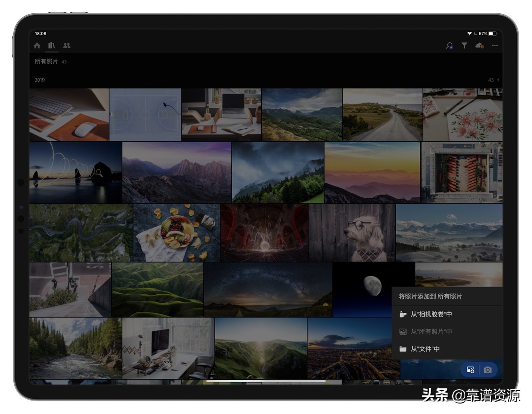Open the iMac home office photo

pyautogui.click(x=168, y=348)
